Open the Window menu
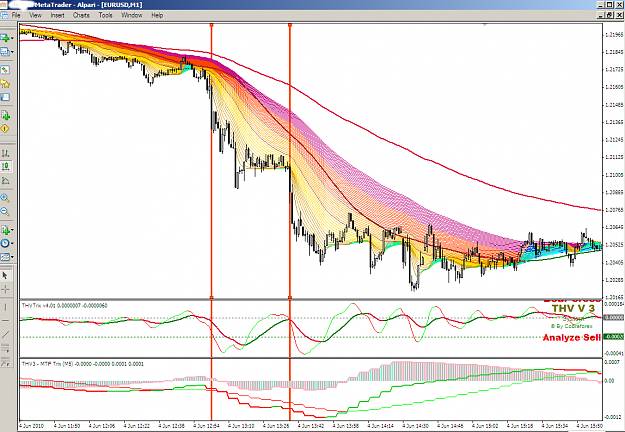The width and height of the screenshot is (625, 432). [x=132, y=15]
